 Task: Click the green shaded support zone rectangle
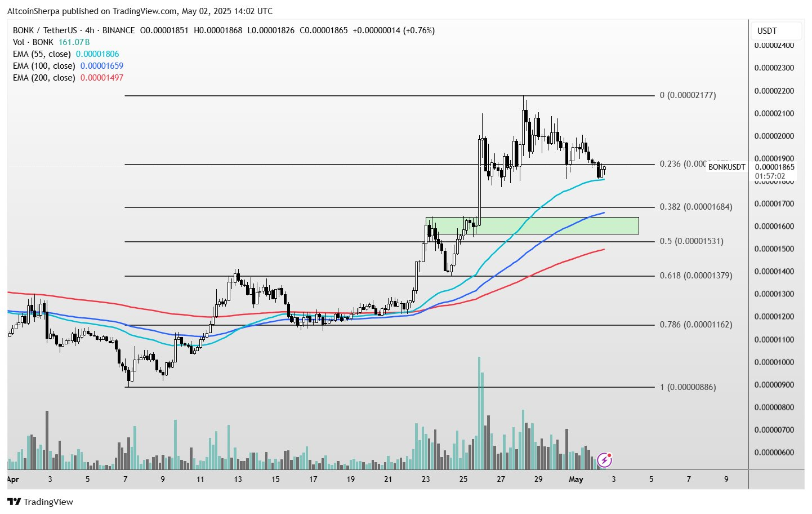pos(532,225)
